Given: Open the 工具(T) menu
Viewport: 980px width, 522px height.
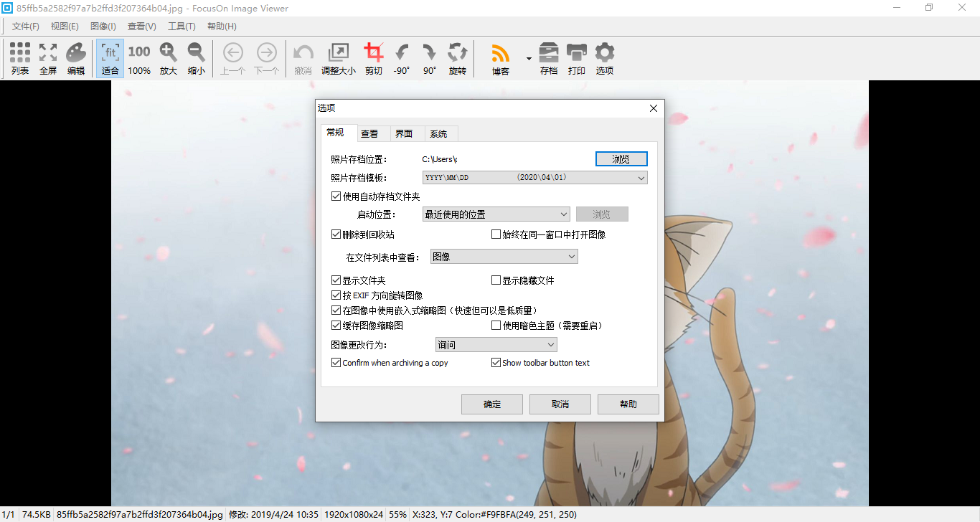Looking at the screenshot, I should pyautogui.click(x=182, y=27).
